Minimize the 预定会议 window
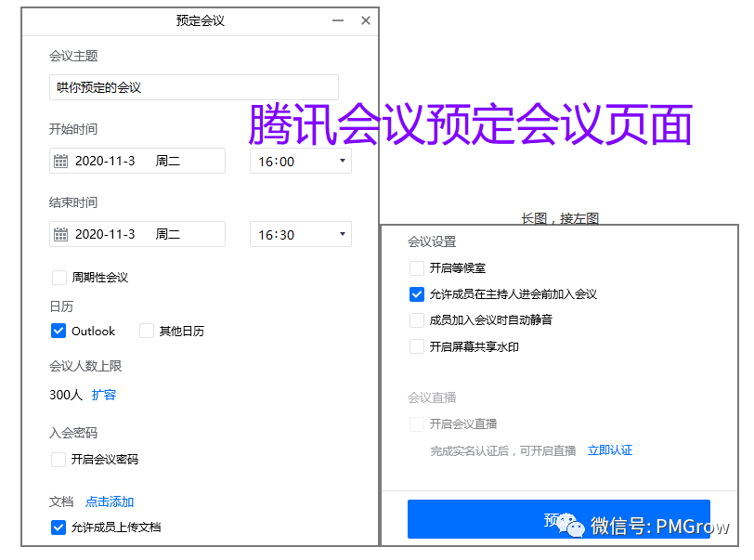The width and height of the screenshot is (754, 560). click(x=338, y=20)
